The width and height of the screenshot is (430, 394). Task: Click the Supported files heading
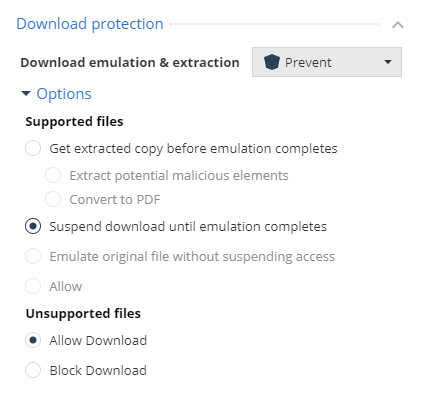[74, 121]
